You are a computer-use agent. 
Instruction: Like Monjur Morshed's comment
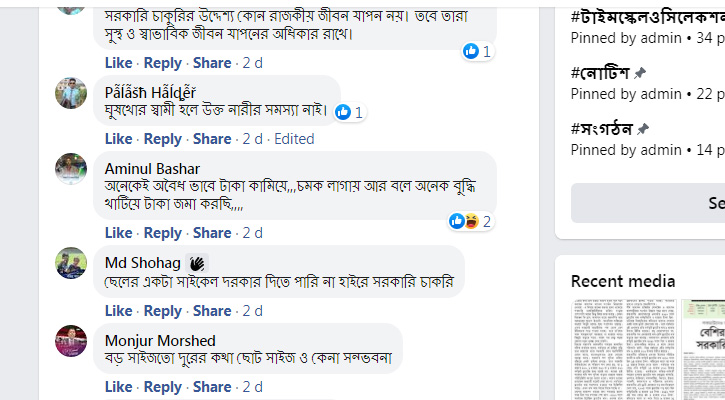[118, 387]
